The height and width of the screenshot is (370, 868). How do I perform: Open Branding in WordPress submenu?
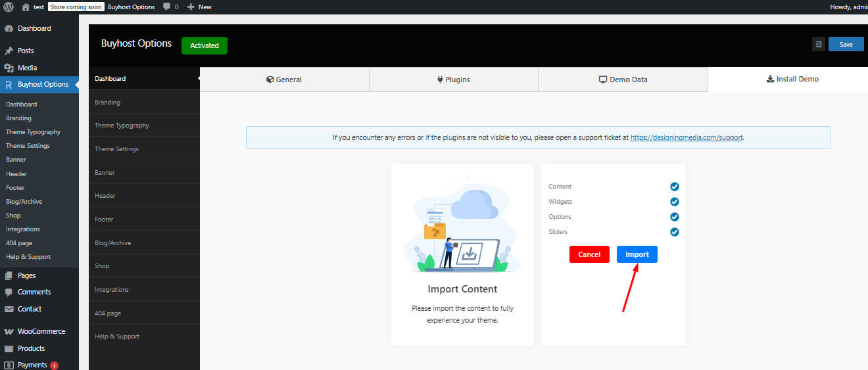[18, 118]
